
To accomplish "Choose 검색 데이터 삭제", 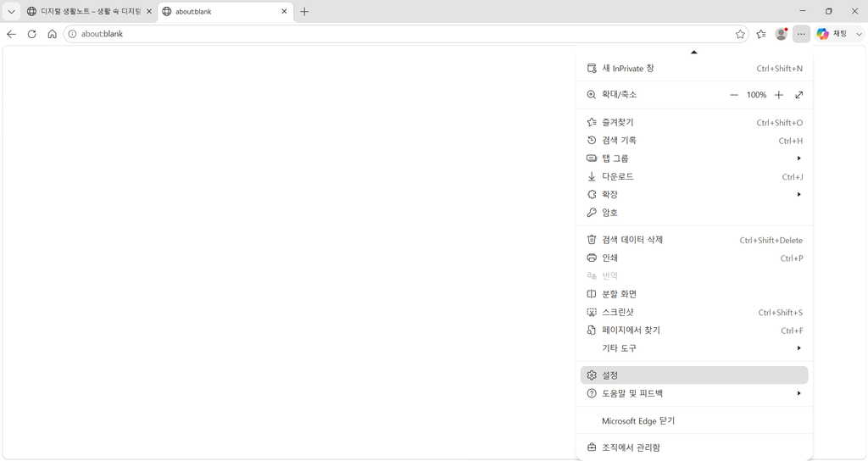I will pyautogui.click(x=694, y=240).
